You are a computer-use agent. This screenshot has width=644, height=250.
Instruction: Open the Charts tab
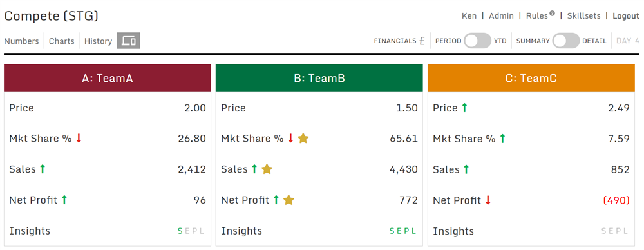point(62,41)
